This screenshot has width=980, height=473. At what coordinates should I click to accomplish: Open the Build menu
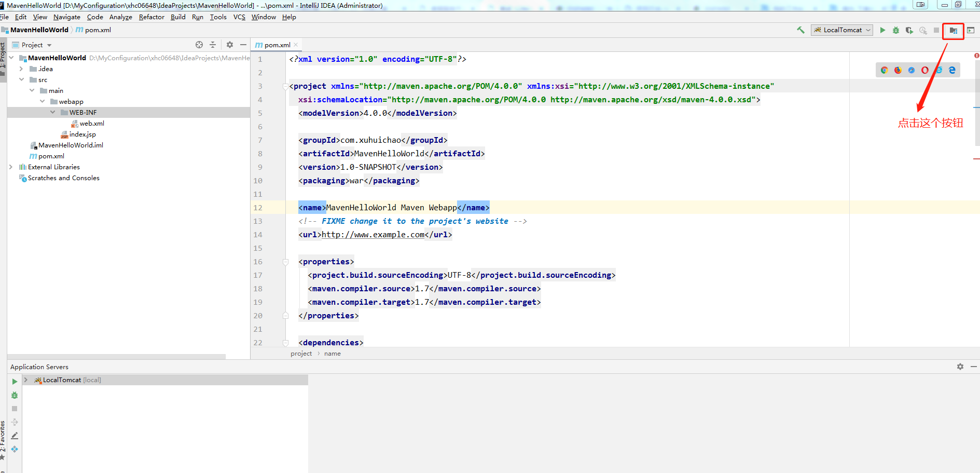[x=178, y=17]
